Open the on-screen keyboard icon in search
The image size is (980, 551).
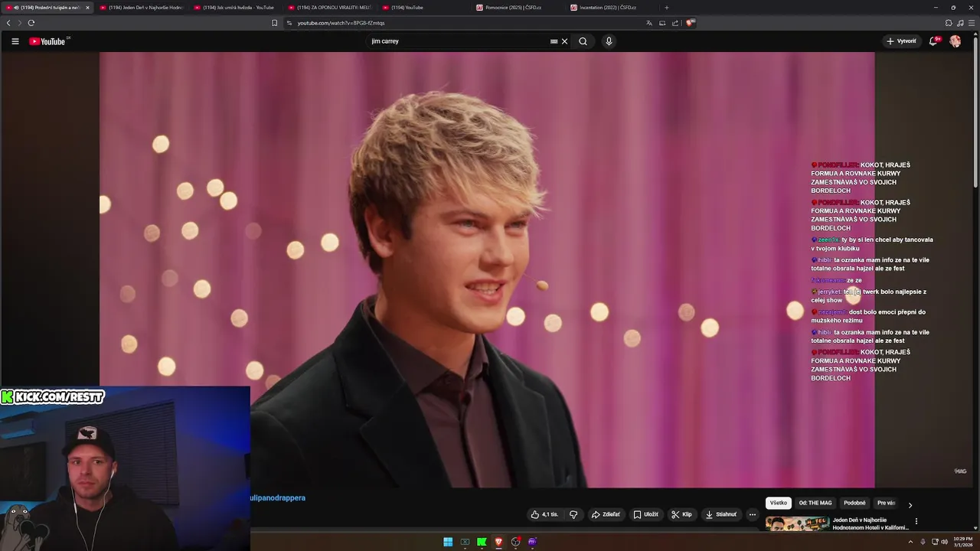pos(554,41)
